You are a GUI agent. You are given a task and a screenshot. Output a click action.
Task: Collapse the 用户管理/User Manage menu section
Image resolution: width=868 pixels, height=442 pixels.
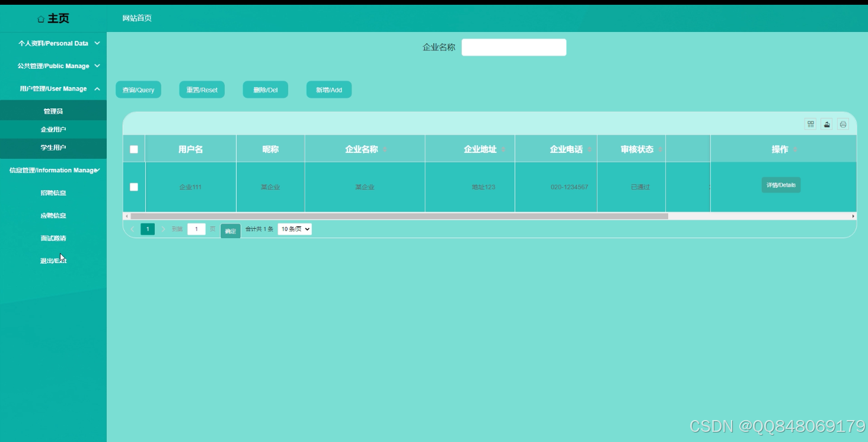coord(53,88)
